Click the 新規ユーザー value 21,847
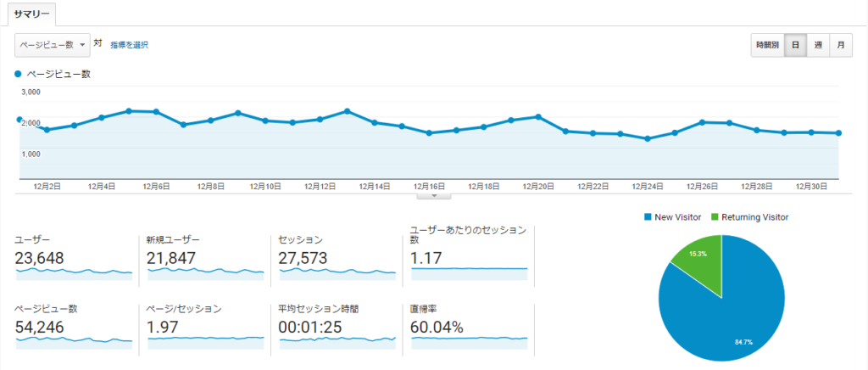 171,258
